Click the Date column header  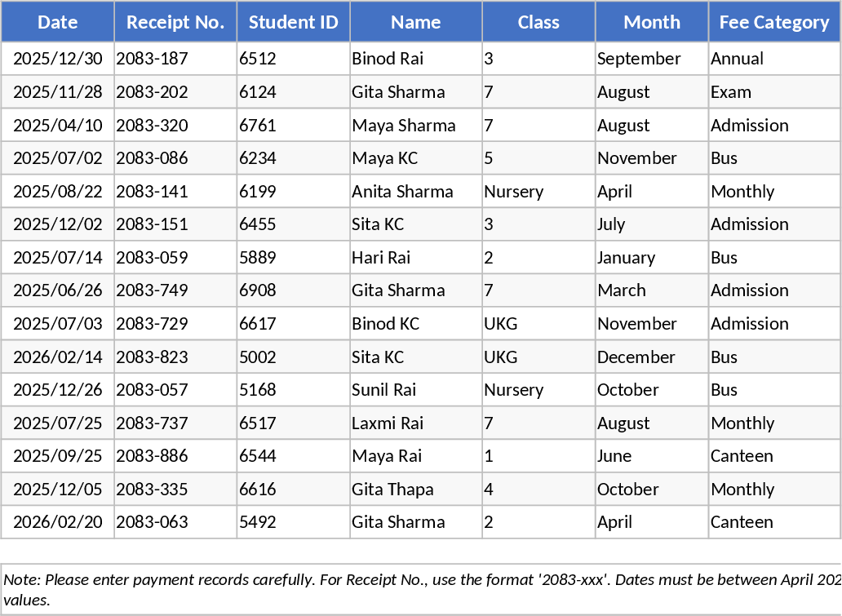[x=58, y=22]
